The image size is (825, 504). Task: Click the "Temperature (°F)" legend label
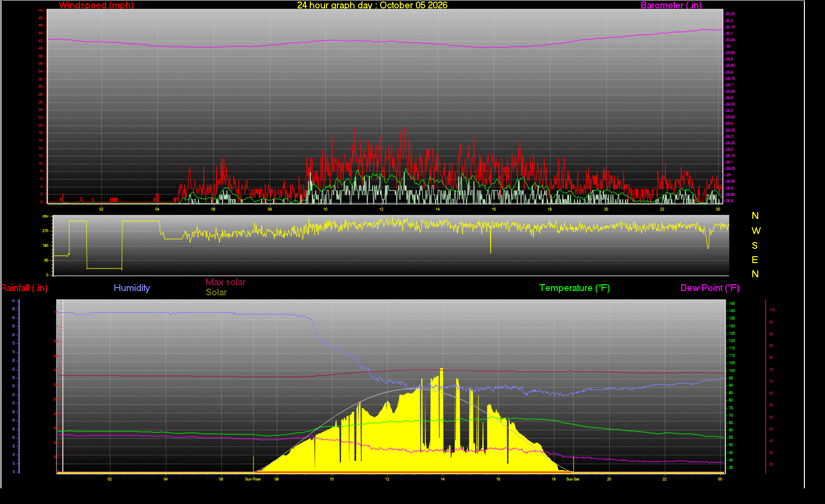click(x=575, y=288)
